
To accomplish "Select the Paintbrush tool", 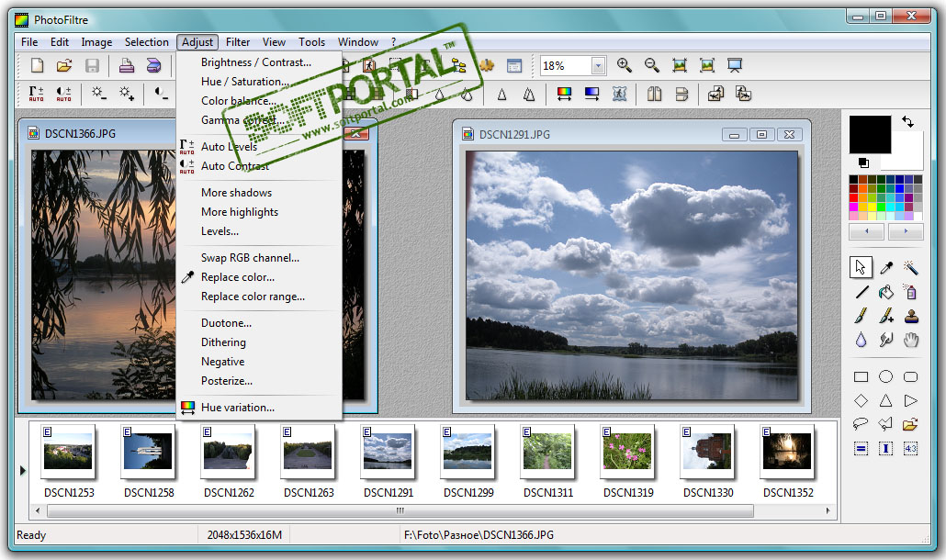I will [861, 315].
